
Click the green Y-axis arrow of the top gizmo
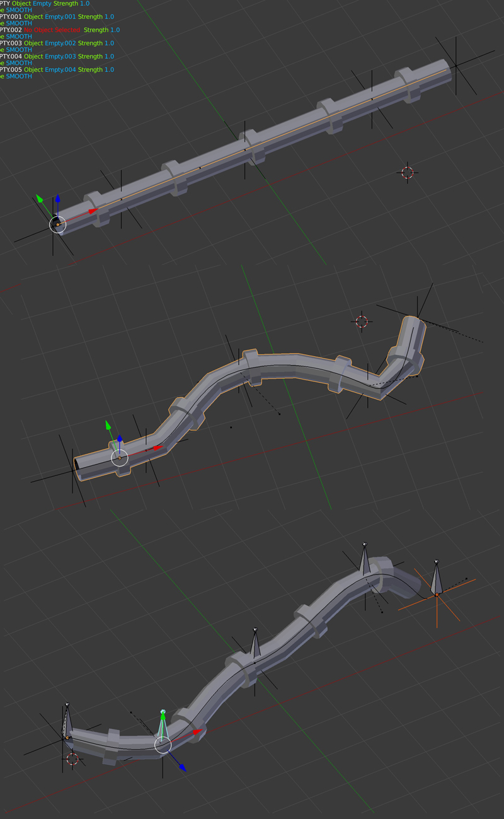(x=40, y=198)
